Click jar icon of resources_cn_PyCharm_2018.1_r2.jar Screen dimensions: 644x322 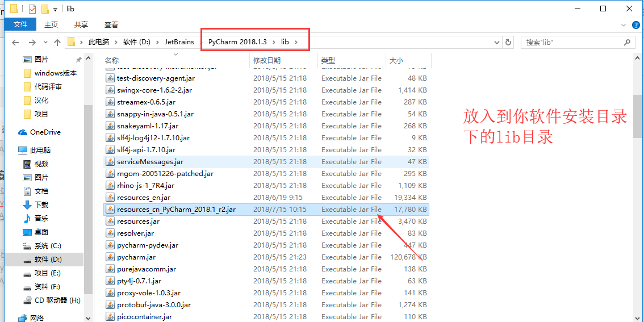tap(110, 209)
